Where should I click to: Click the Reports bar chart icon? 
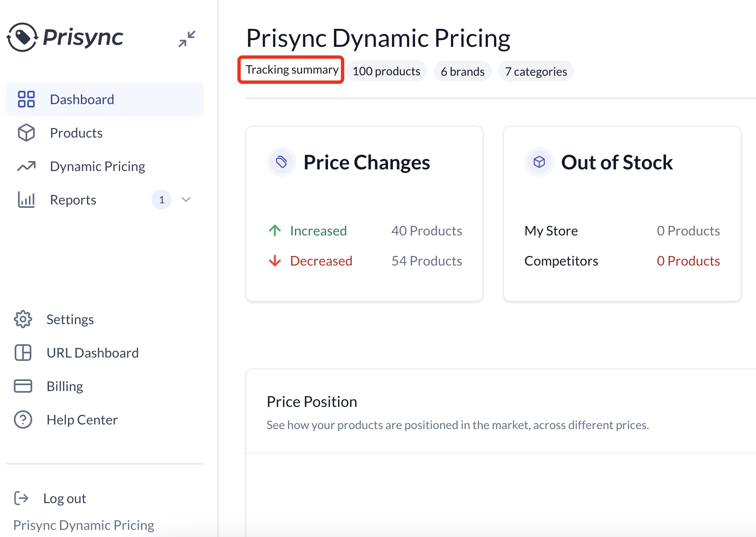click(x=26, y=199)
